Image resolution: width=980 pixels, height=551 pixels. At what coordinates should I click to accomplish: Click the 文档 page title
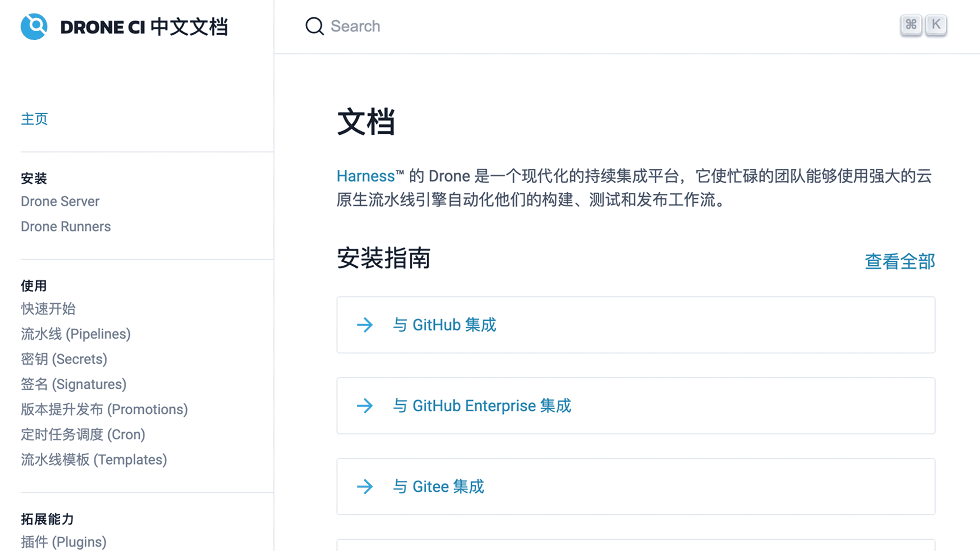(366, 122)
